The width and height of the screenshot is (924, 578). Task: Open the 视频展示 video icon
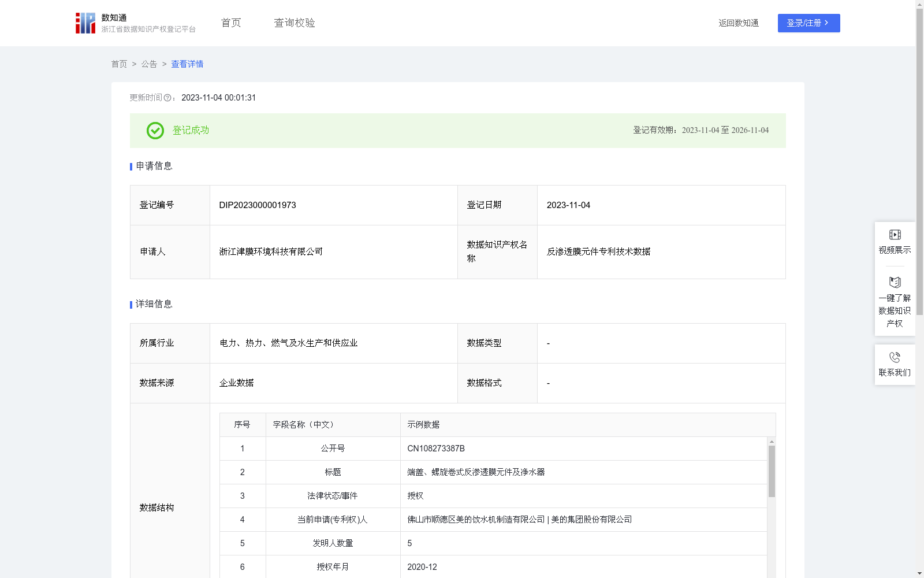pyautogui.click(x=895, y=235)
